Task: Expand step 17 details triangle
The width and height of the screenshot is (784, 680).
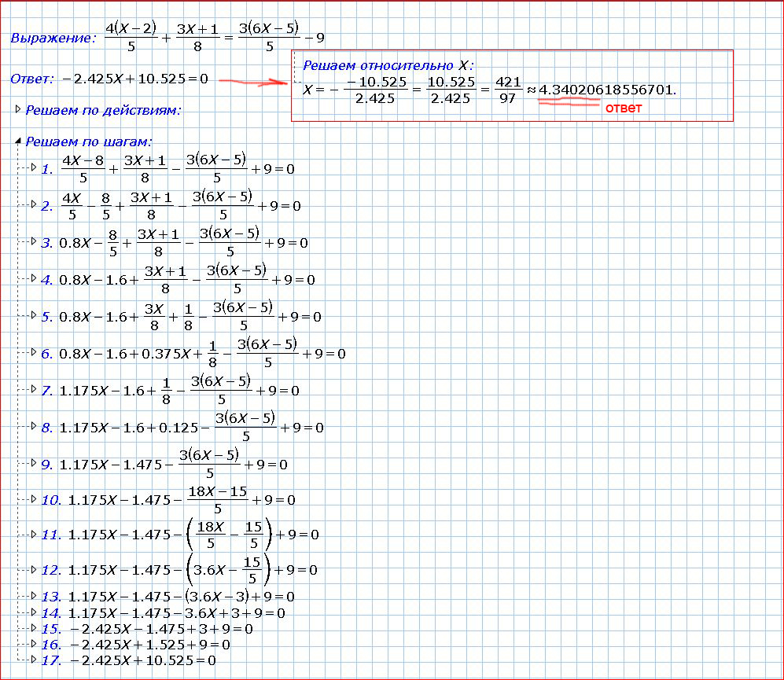Action: click(x=34, y=660)
